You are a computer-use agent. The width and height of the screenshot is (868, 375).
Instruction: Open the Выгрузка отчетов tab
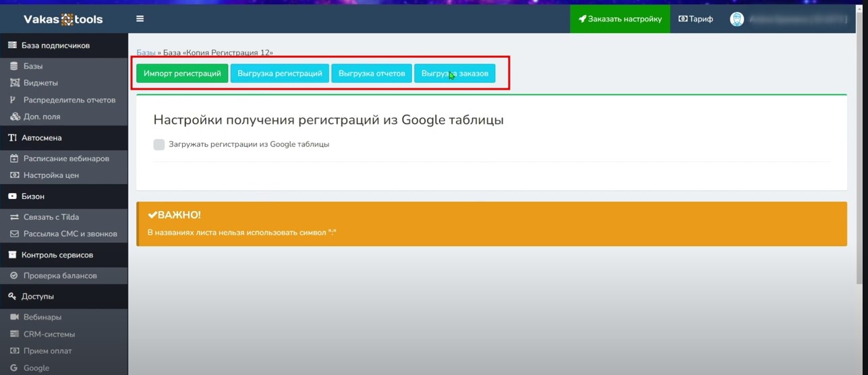coord(371,74)
